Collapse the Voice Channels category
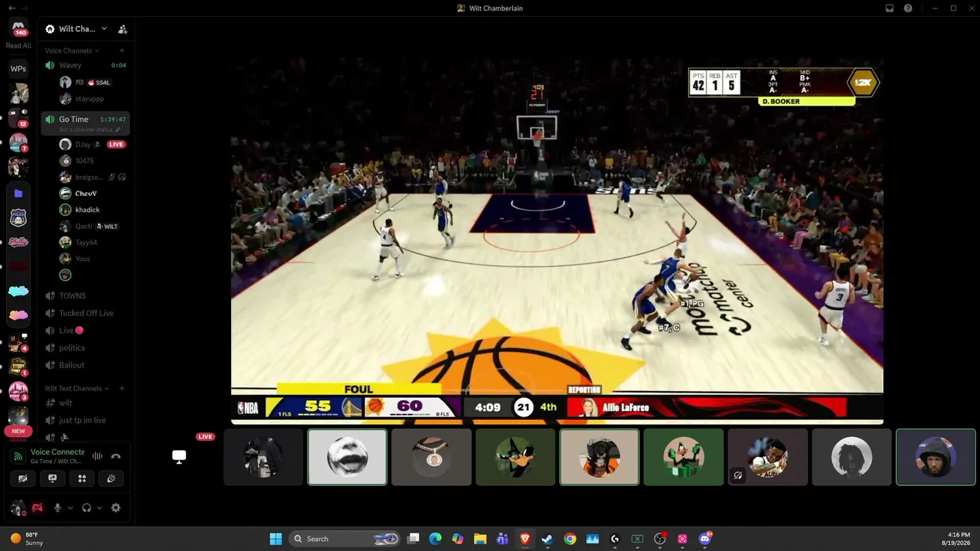The width and height of the screenshot is (980, 551). pyautogui.click(x=72, y=51)
